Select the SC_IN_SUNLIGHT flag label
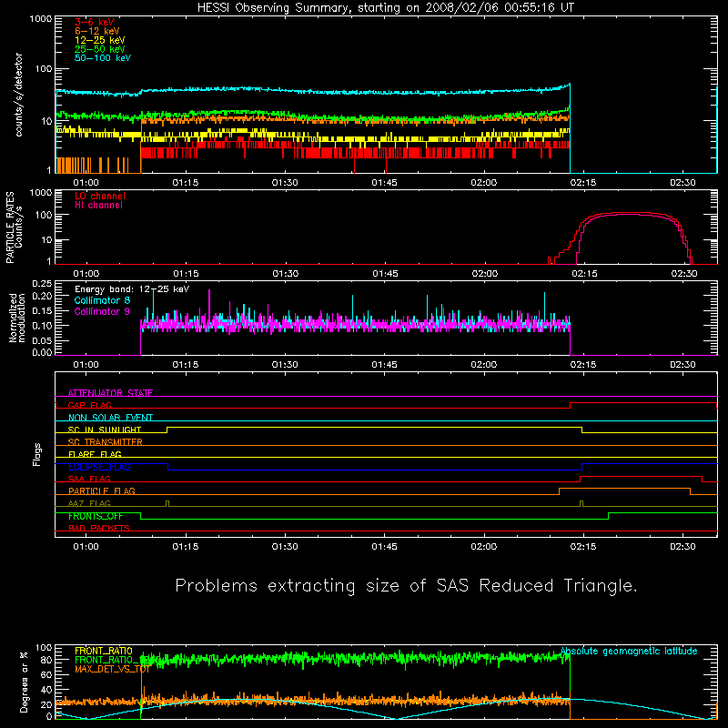Screen dimensions: 728x728 point(105,430)
